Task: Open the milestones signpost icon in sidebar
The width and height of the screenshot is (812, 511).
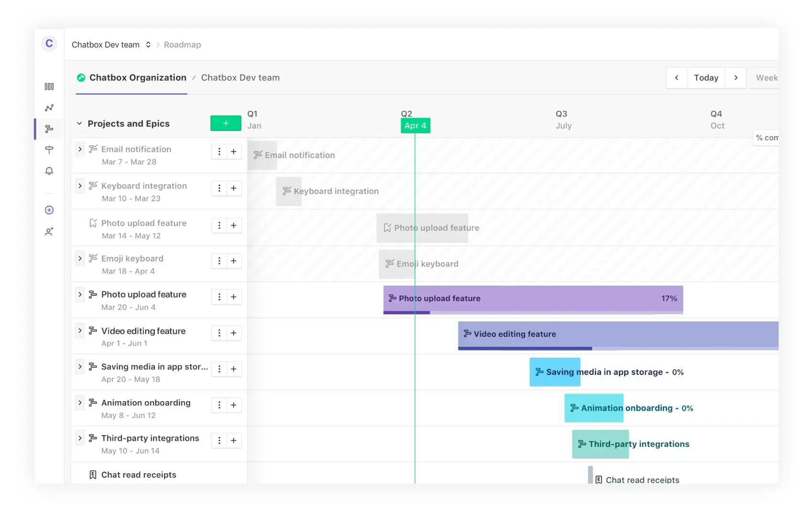Action: click(49, 150)
